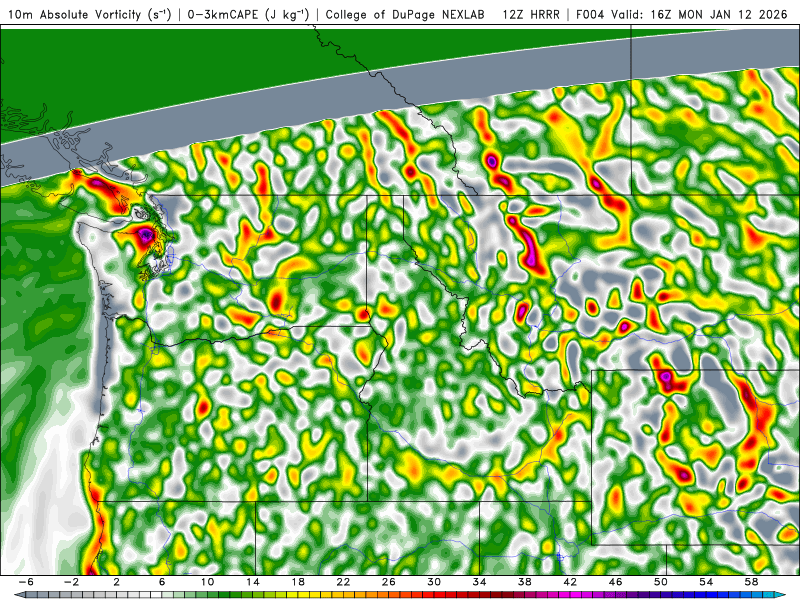Image resolution: width=800 pixels, height=600 pixels.
Task: Click the "0-3kmCAPE (J kg⁻¹)" label
Action: (x=248, y=14)
